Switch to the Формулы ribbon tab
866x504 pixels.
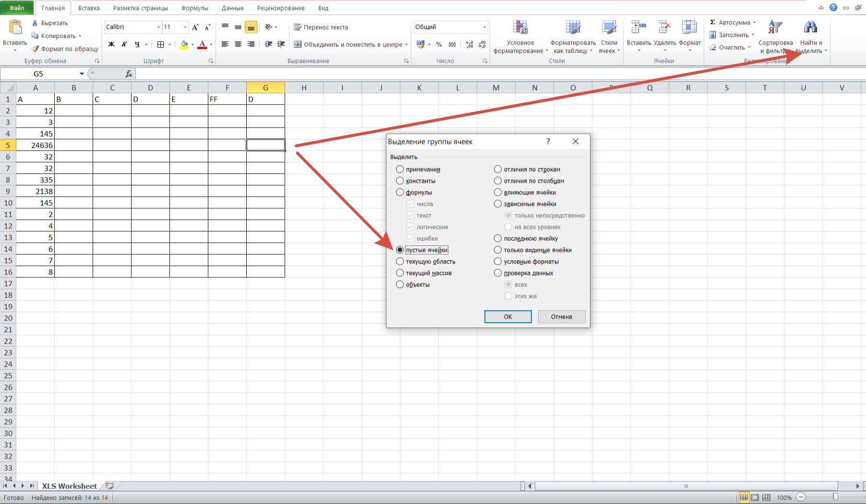pos(194,8)
